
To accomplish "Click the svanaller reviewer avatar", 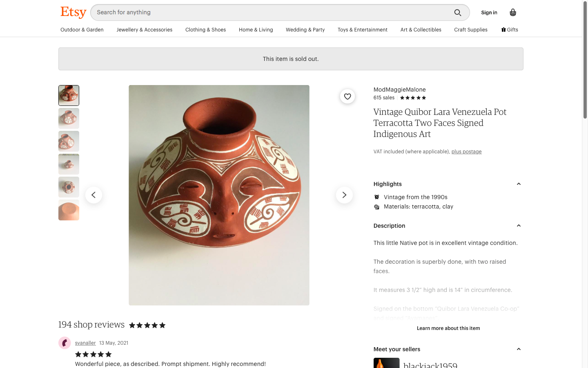I will (x=65, y=343).
